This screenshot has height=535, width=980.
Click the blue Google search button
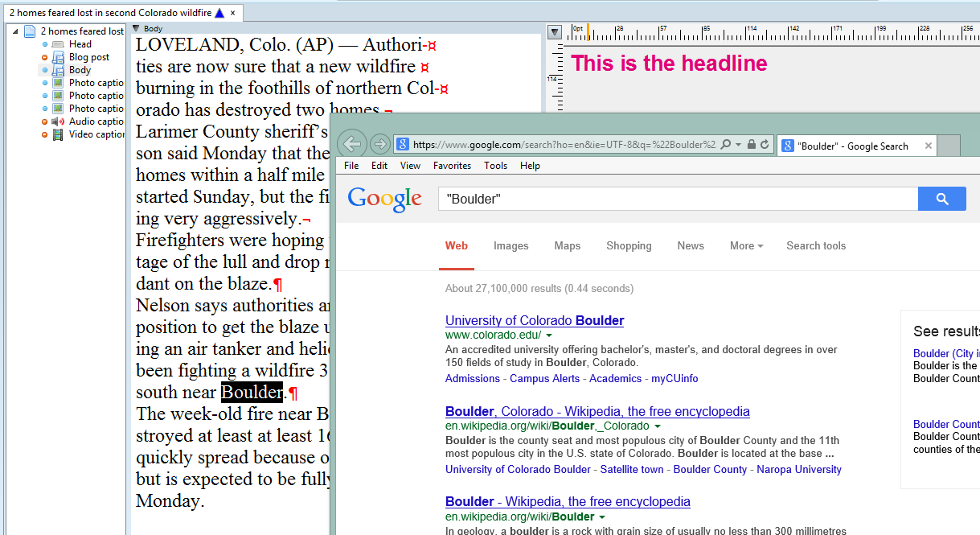pyautogui.click(x=942, y=199)
